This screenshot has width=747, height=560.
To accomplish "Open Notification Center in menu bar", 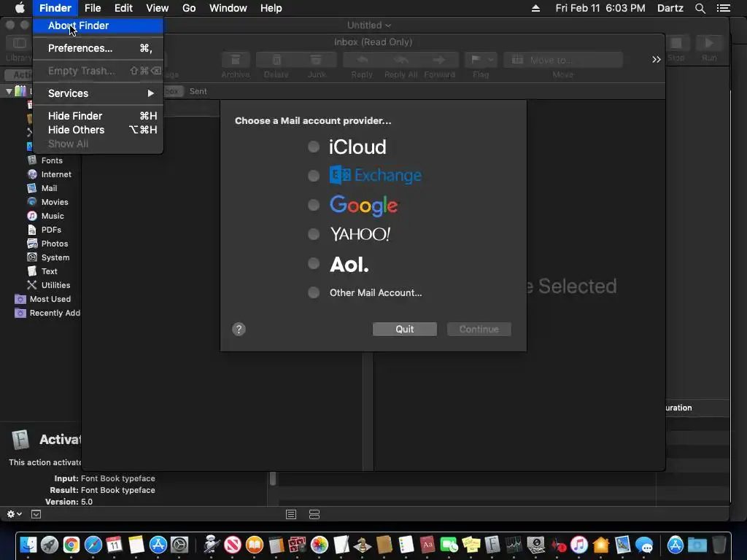I will [723, 8].
